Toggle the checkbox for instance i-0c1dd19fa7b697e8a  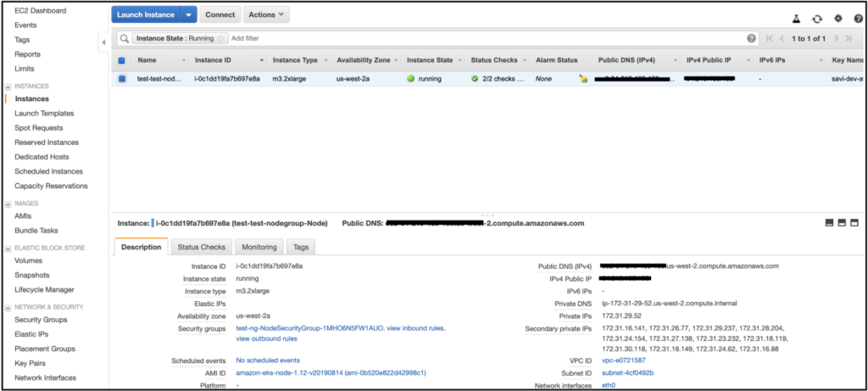pos(122,79)
